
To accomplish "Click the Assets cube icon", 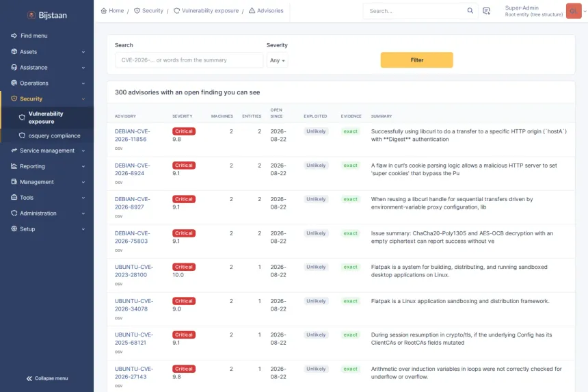I will coord(14,51).
